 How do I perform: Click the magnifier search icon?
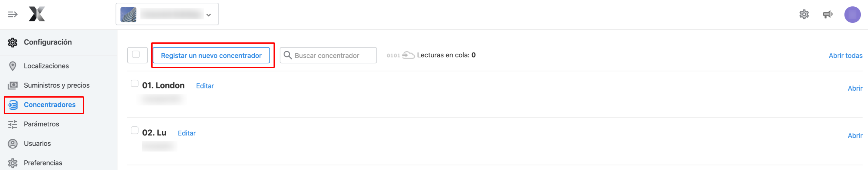[x=288, y=55]
